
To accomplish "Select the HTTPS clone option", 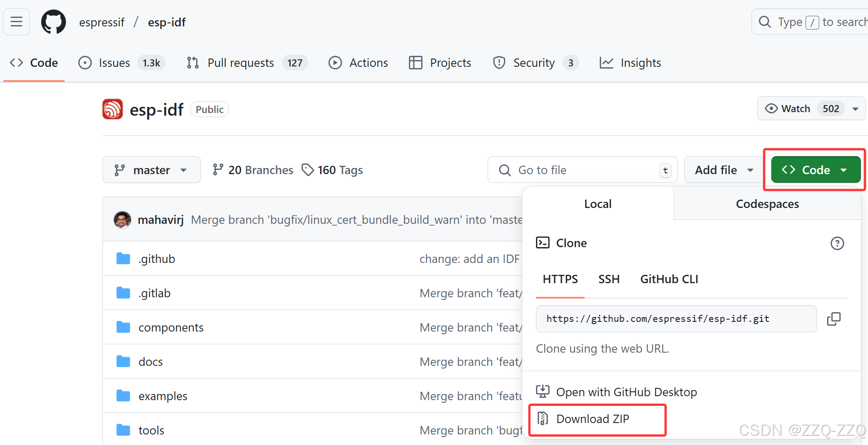I will [x=560, y=279].
